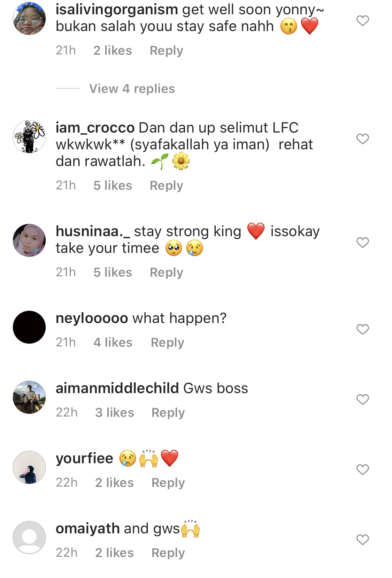
Task: Reply to isalivingorganism's comment
Action: point(166,51)
